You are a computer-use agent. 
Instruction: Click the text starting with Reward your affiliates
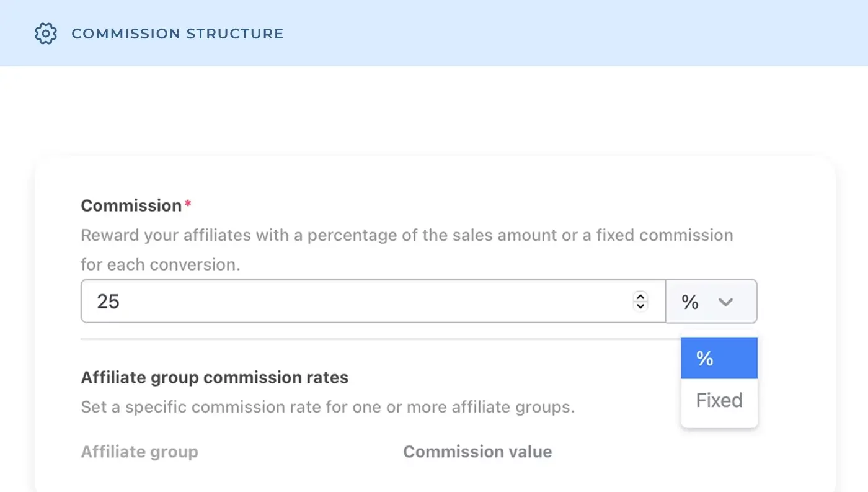click(407, 236)
